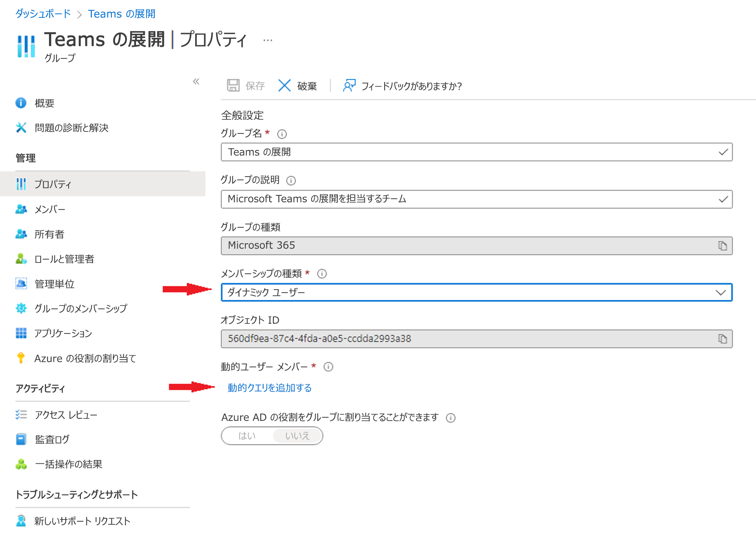Open the more options ellipsis beside the page title

pos(268,40)
